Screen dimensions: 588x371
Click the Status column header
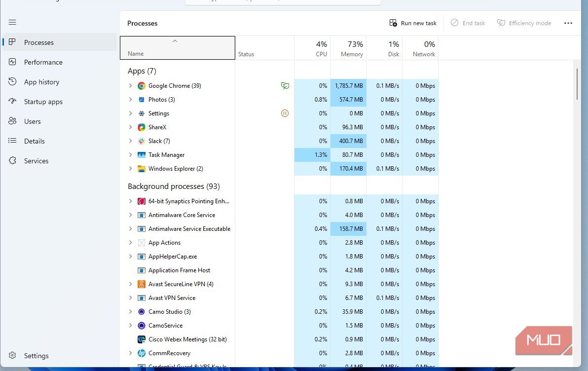(265, 48)
